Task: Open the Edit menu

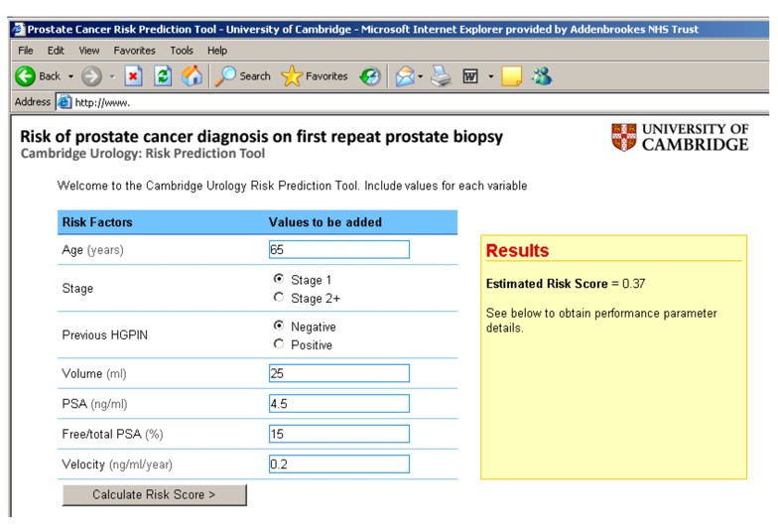Action: pyautogui.click(x=56, y=51)
